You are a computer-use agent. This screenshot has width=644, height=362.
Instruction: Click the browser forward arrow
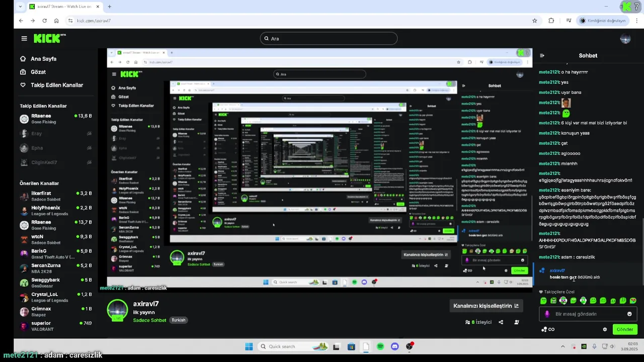coord(33,21)
